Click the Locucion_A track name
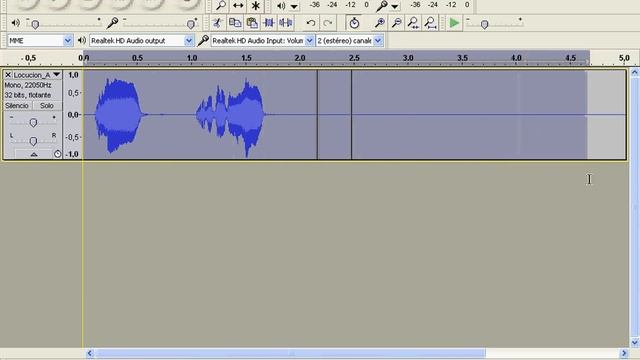 point(32,75)
